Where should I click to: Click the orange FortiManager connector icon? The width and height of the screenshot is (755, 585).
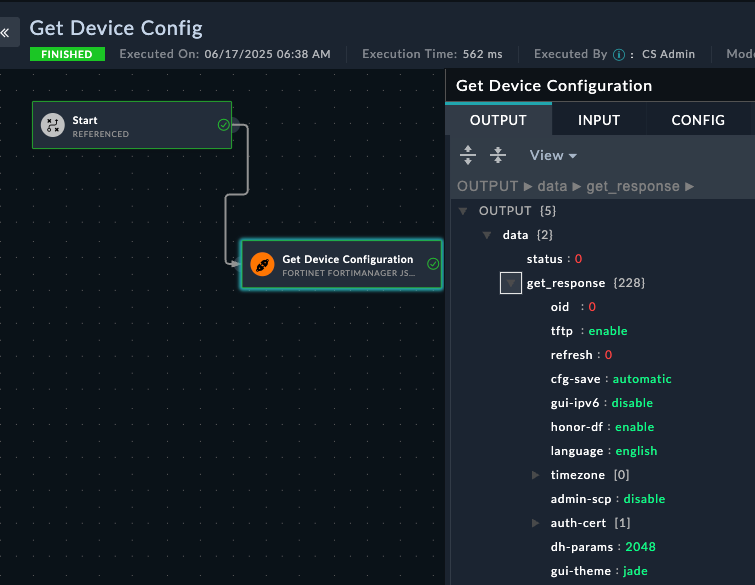click(262, 264)
